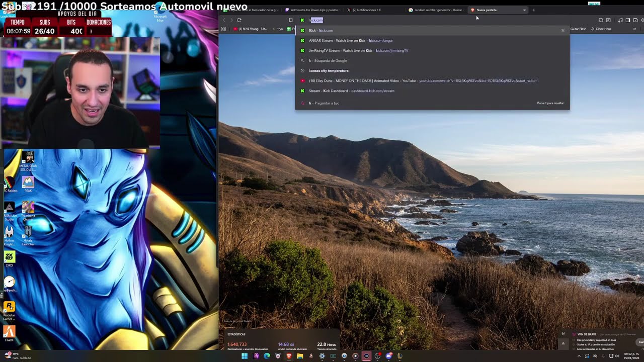Show hidden system tray icons
Image resolution: width=644 pixels, height=362 pixels.
[x=579, y=356]
